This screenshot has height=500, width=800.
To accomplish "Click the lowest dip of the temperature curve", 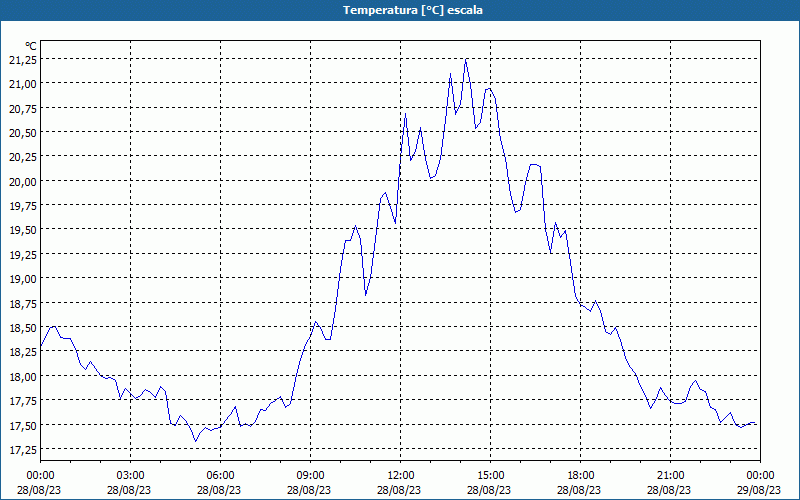I will tap(195, 441).
